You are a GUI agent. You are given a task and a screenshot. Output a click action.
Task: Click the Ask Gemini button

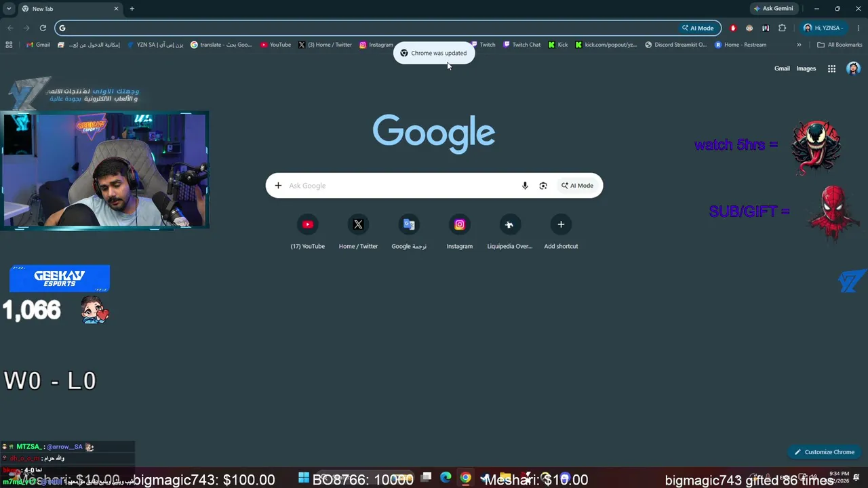(x=773, y=9)
